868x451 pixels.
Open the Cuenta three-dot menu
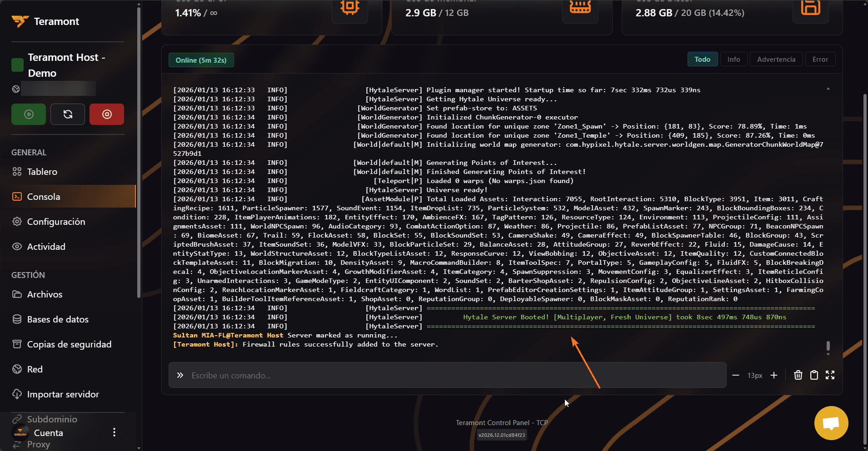(114, 432)
